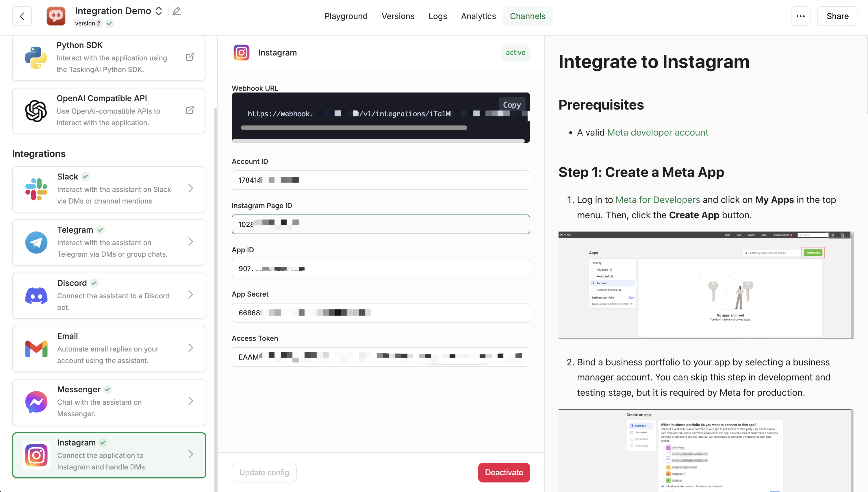Switch to the Analytics tab
Image resolution: width=868 pixels, height=492 pixels.
tap(478, 16)
